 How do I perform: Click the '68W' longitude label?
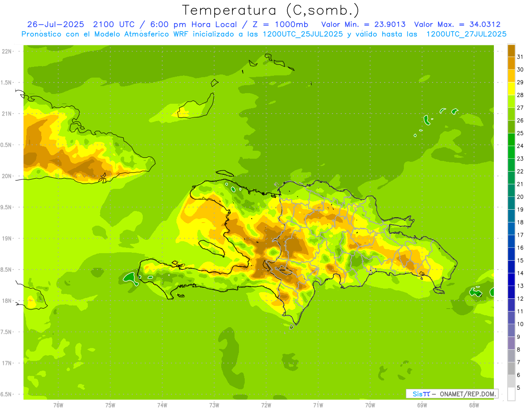point(474,405)
